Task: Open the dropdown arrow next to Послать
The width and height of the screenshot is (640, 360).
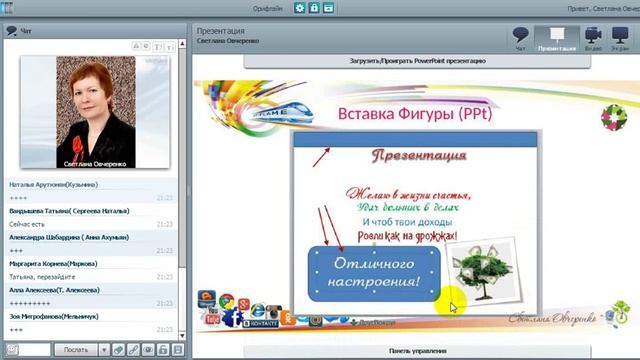Action: pos(104,350)
